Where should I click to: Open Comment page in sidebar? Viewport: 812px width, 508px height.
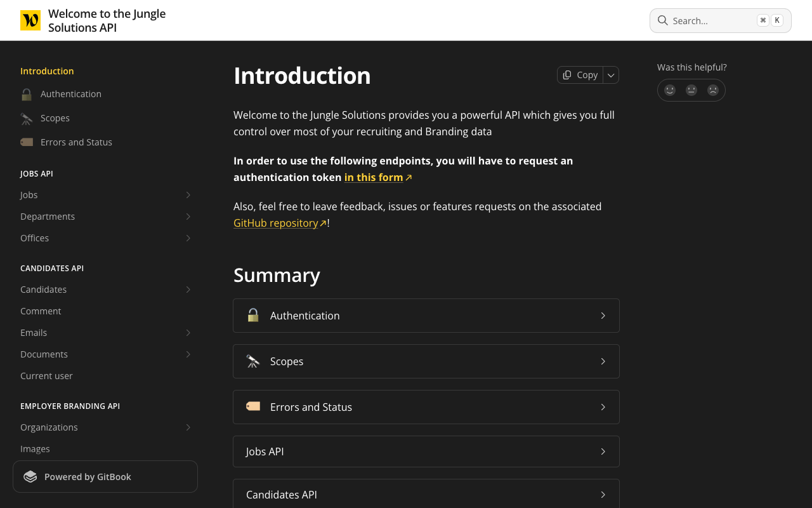click(x=41, y=311)
